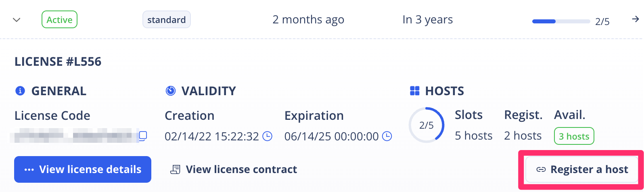Click the right arrow on license row
The height and width of the screenshot is (192, 644).
635,19
